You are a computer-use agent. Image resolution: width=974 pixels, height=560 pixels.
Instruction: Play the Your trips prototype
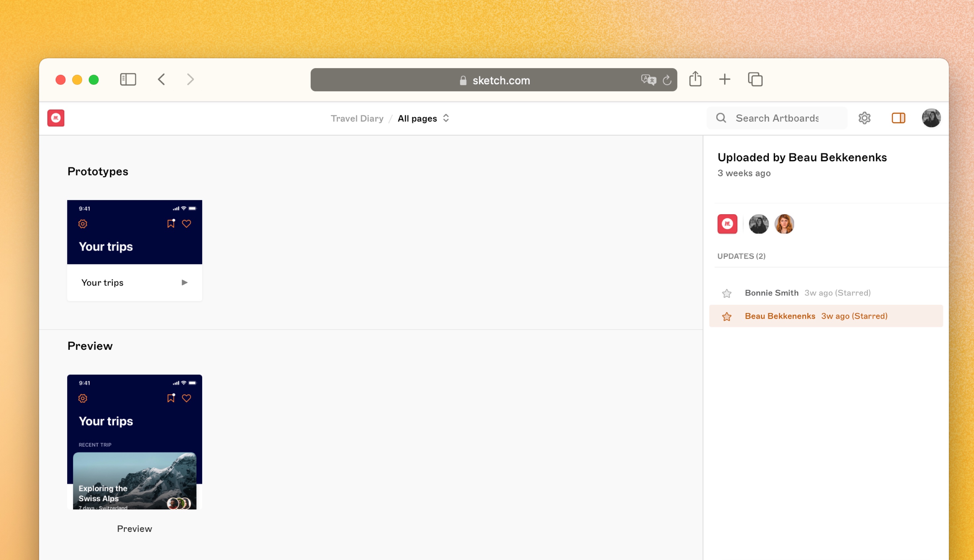[184, 283]
